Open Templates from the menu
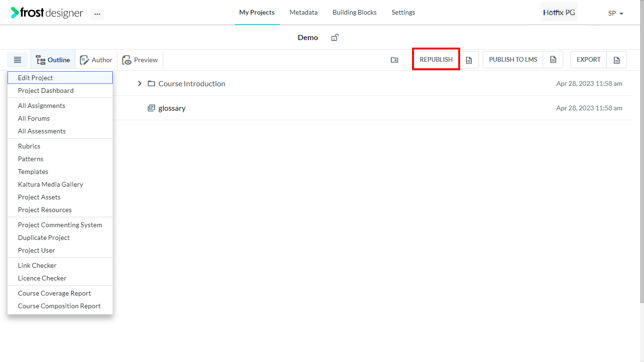The image size is (644, 362). pos(60,172)
